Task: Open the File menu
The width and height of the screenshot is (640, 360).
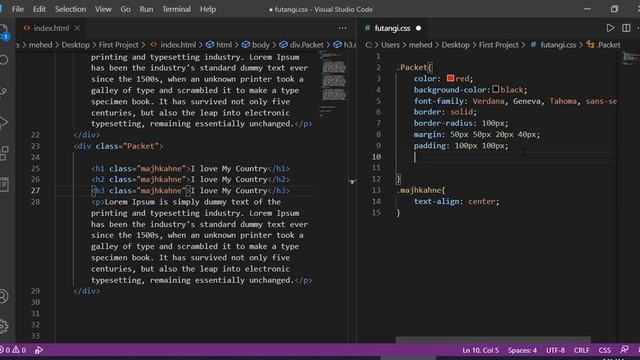Action: (18, 9)
